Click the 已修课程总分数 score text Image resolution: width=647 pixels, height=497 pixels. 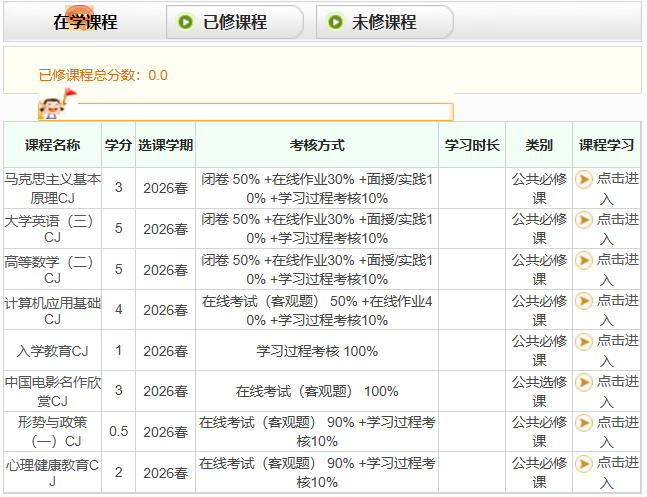103,75
